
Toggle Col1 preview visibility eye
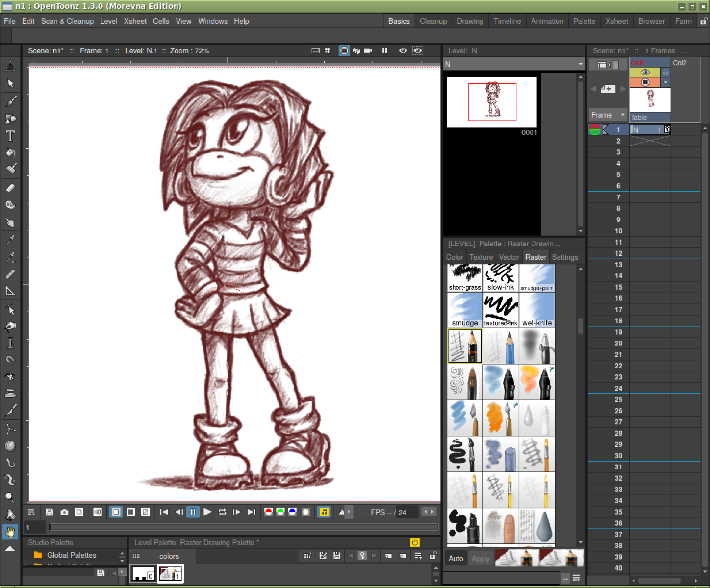click(x=645, y=73)
